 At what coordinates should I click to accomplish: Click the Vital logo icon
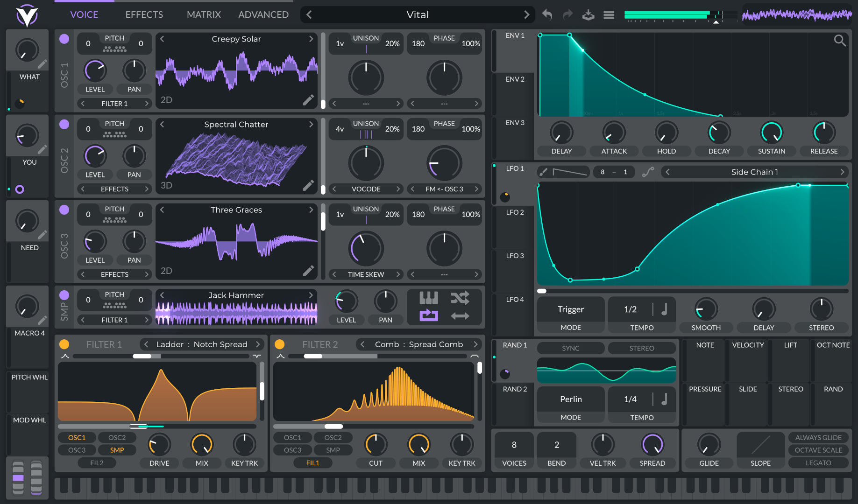[27, 15]
